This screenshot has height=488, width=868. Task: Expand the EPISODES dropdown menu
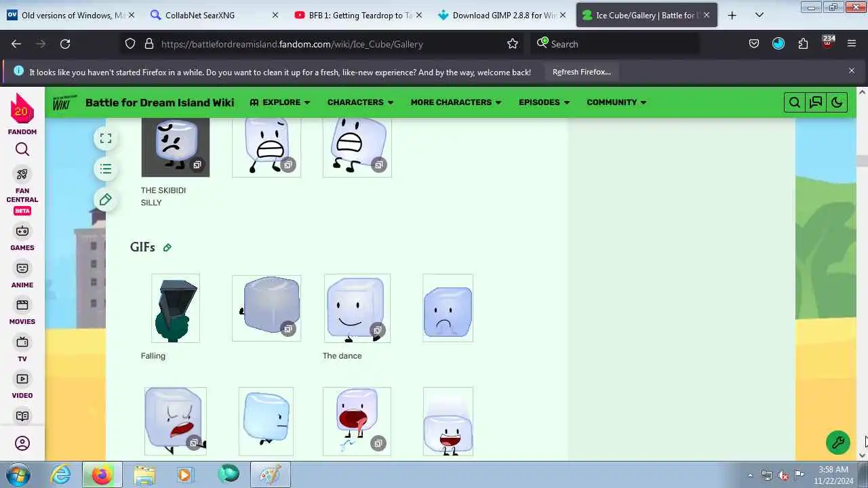544,102
